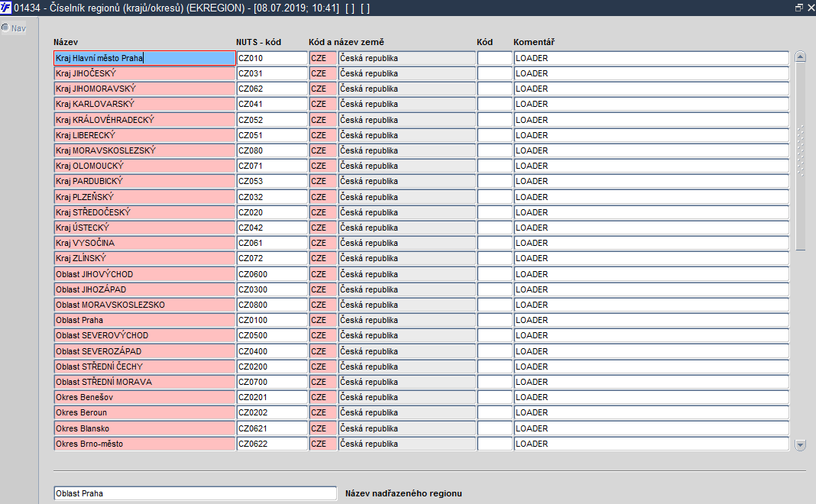
Task: Select NUTS code CZ0600 cell
Action: coord(272,274)
